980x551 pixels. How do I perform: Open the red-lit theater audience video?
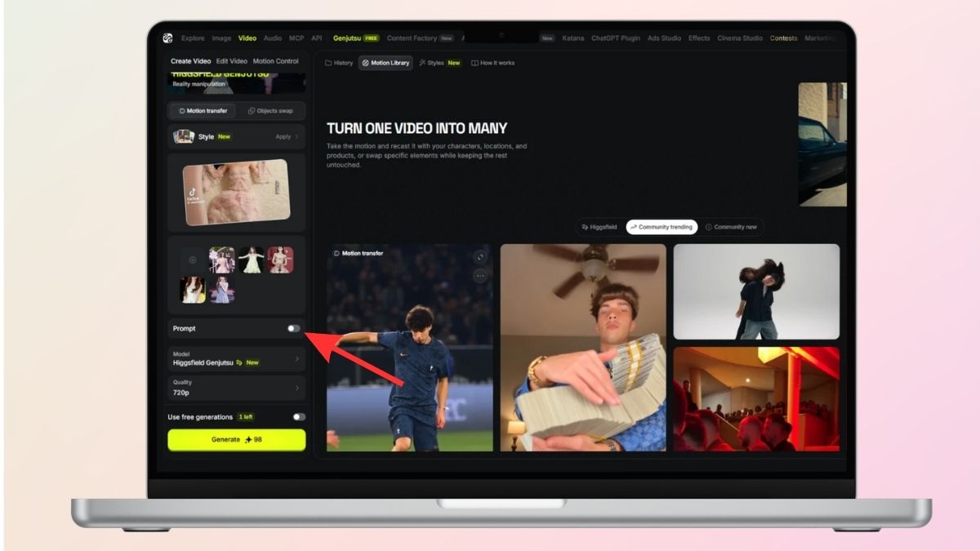click(756, 399)
